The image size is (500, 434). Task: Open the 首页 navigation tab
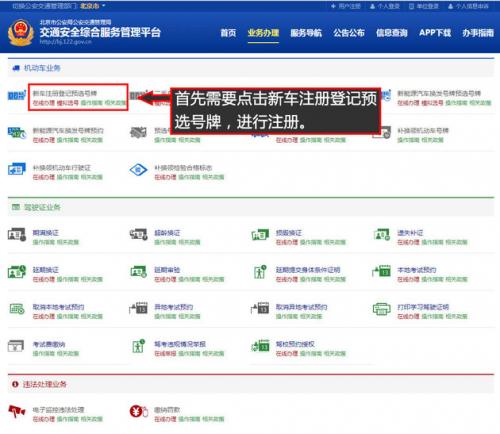pos(228,33)
